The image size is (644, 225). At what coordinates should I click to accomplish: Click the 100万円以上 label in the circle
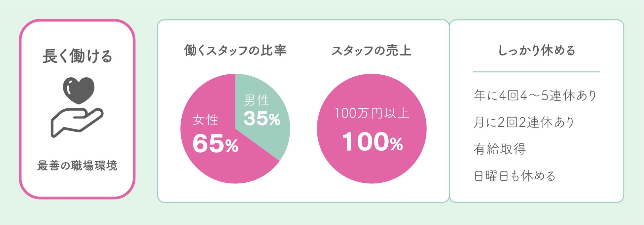(x=372, y=113)
